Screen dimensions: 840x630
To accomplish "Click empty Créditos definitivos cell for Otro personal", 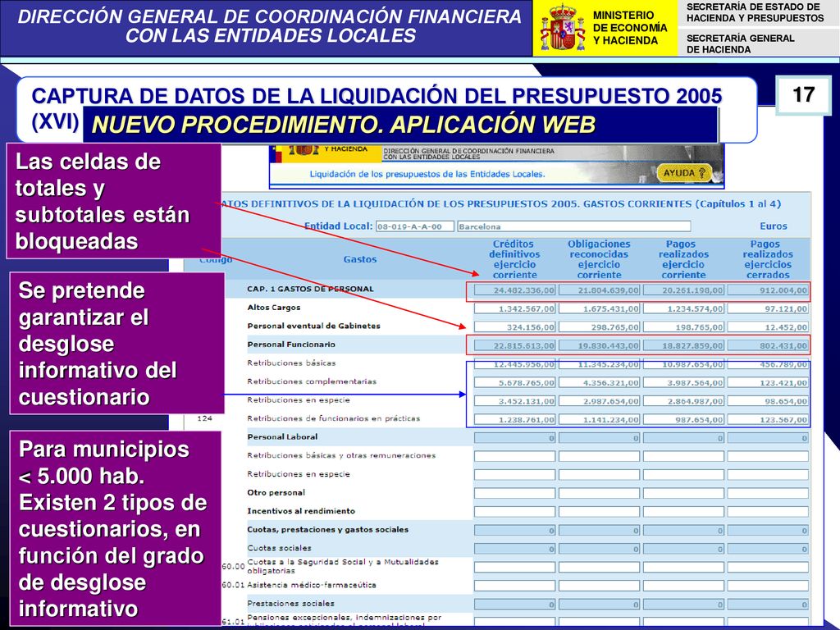I will tap(515, 493).
